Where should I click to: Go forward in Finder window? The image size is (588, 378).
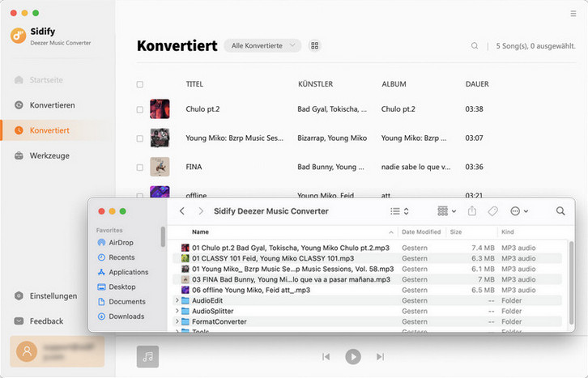coord(201,211)
